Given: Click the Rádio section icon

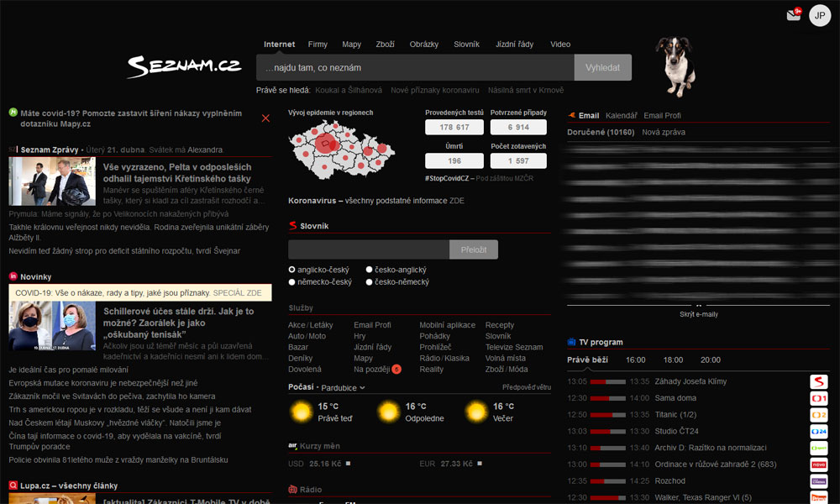Looking at the screenshot, I should (292, 489).
